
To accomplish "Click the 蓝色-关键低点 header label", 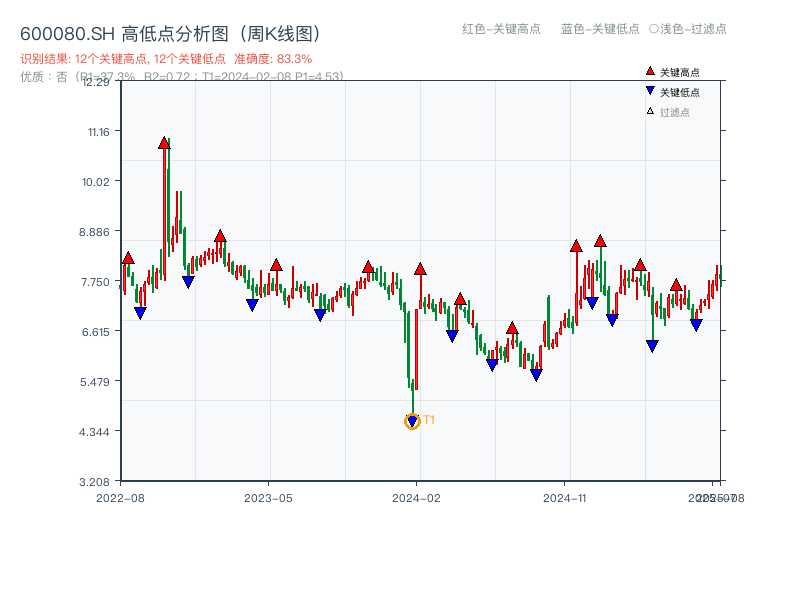I will (600, 29).
